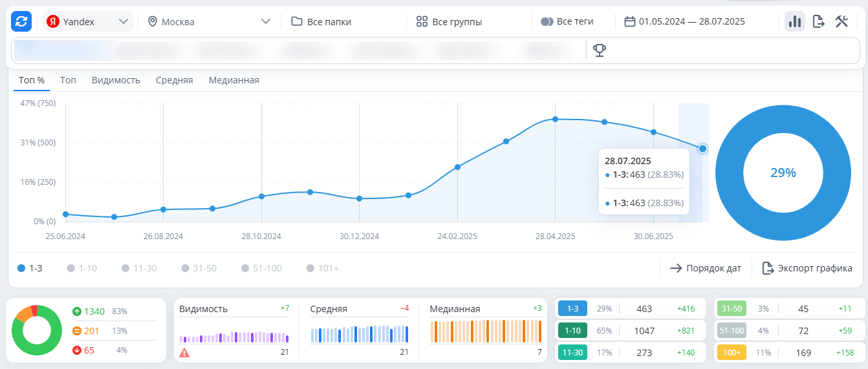Image resolution: width=868 pixels, height=369 pixels.
Task: Open the Все группы groups filter
Action: click(x=449, y=21)
